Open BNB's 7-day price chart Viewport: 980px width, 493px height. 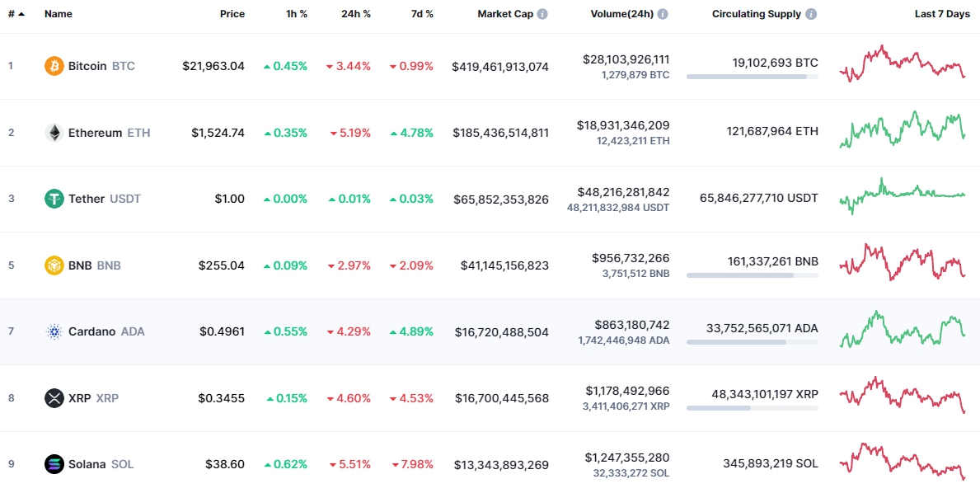coord(903,262)
